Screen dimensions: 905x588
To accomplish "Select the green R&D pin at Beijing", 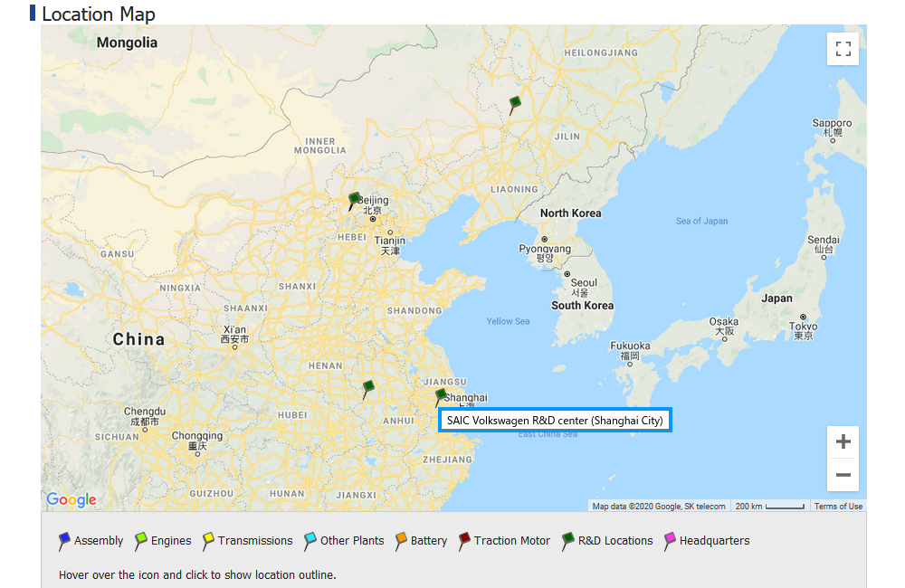I will (354, 201).
